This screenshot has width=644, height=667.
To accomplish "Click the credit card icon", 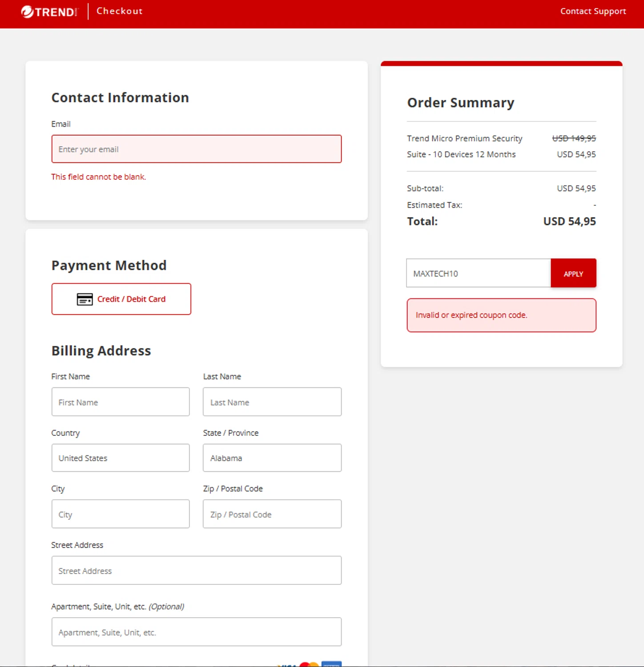I will coord(85,299).
